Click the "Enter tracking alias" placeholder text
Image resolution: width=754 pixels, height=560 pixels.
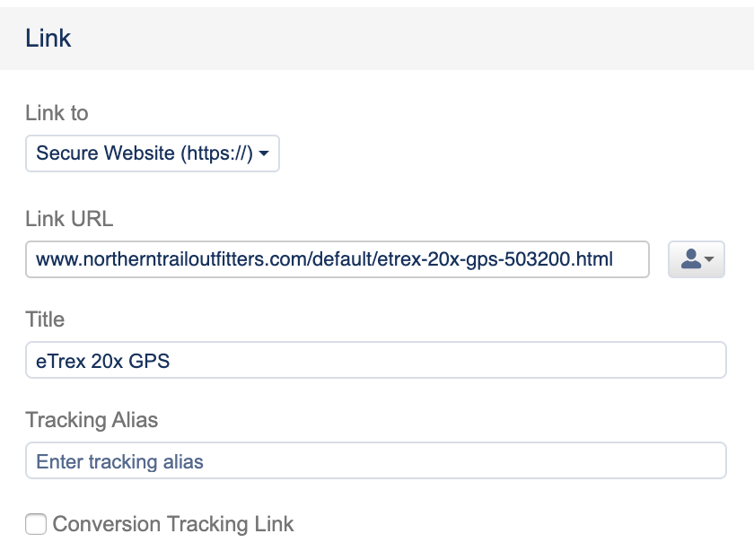click(x=119, y=462)
